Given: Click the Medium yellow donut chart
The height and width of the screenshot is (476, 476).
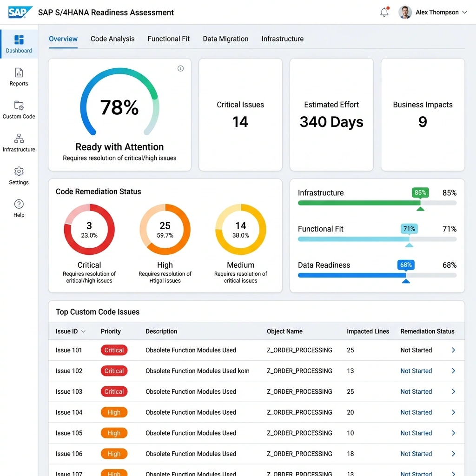Looking at the screenshot, I should (x=240, y=230).
